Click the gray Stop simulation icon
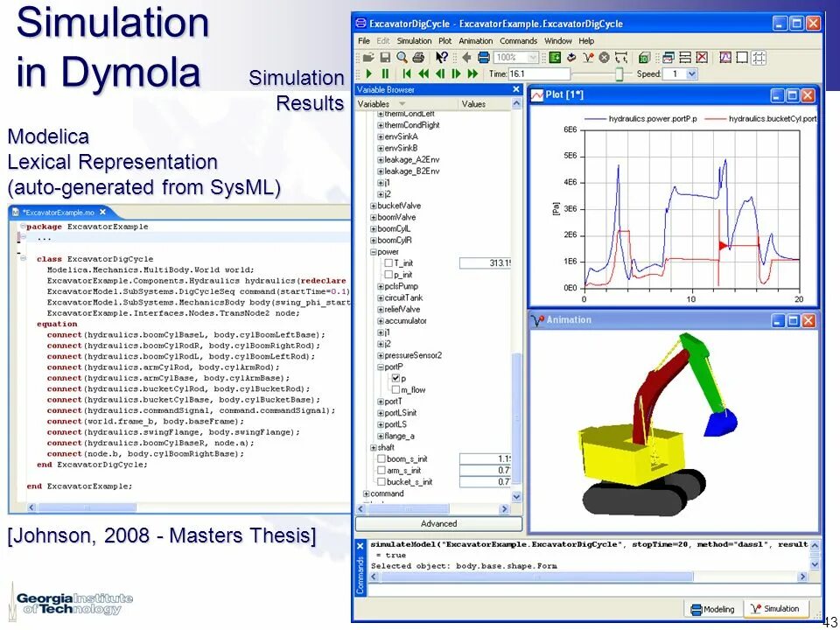 pos(605,58)
